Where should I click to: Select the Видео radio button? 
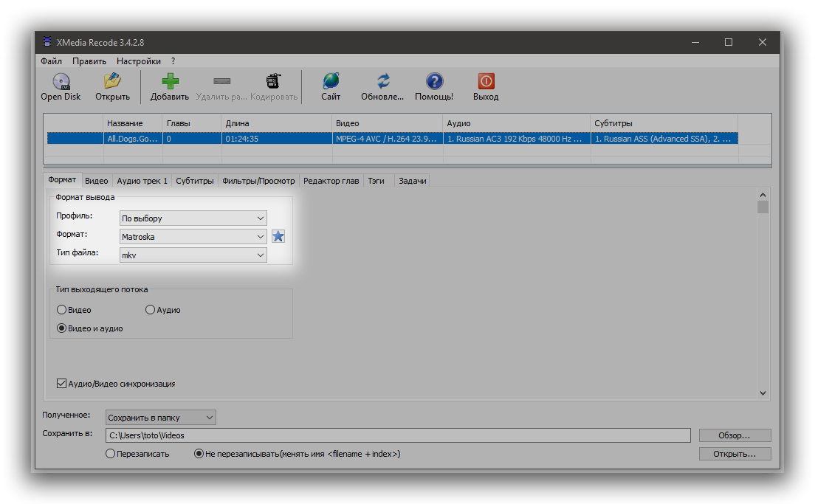pyautogui.click(x=62, y=310)
